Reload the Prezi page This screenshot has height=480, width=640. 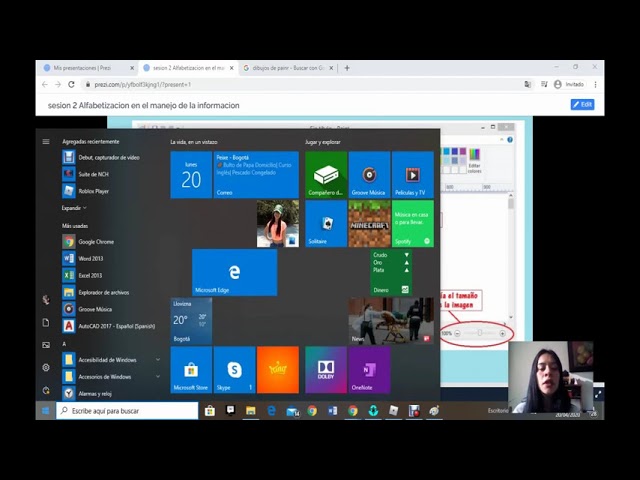pyautogui.click(x=71, y=84)
